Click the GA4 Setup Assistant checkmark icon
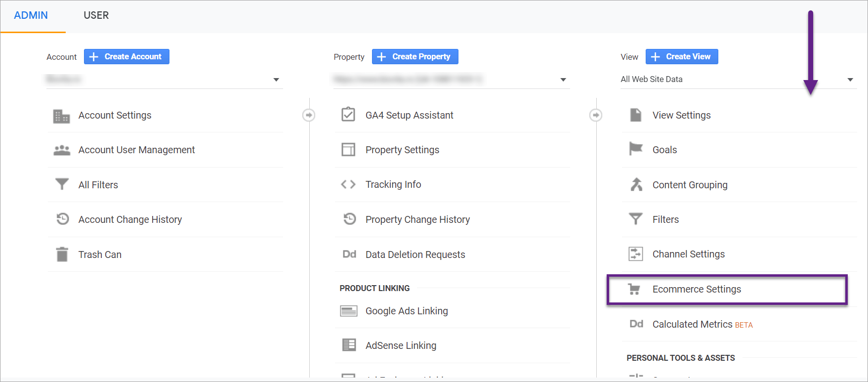 [x=348, y=115]
